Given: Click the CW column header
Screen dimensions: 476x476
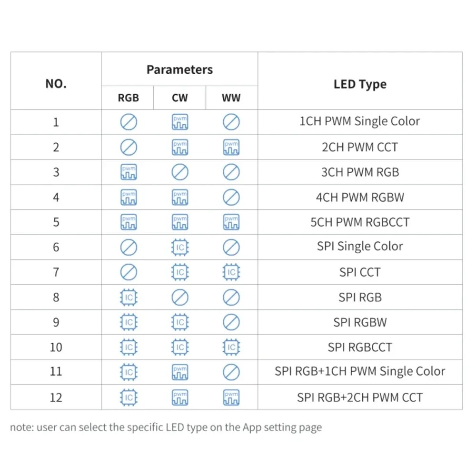Looking at the screenshot, I should point(180,98).
